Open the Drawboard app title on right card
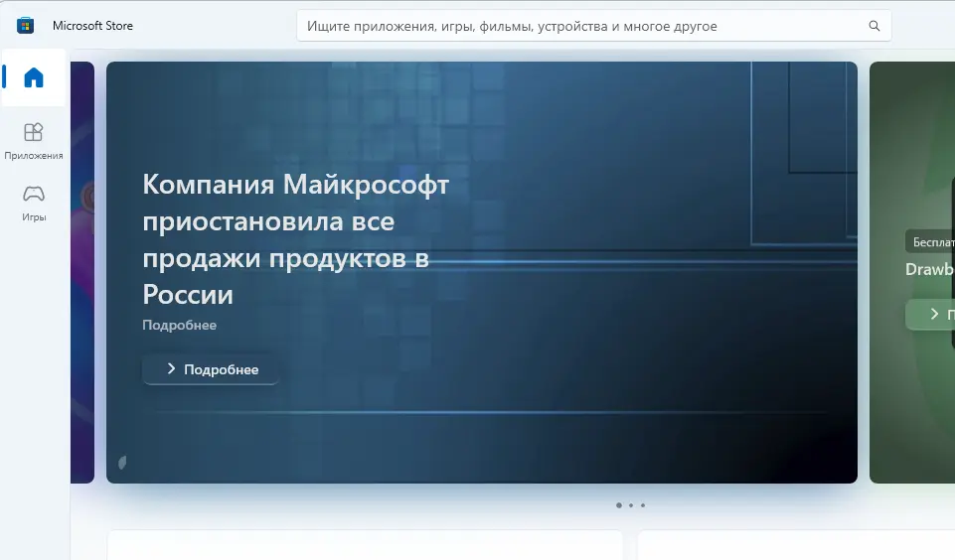Viewport: 955px width, 560px height. 930,269
